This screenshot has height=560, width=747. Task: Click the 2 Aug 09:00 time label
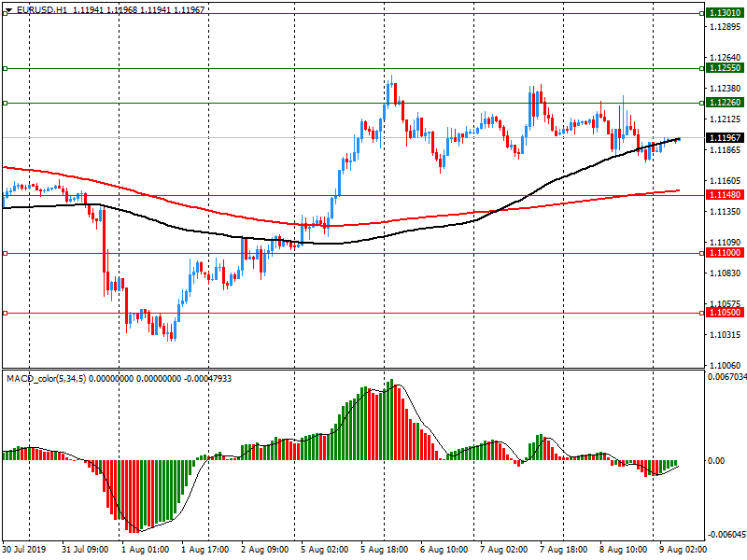tap(265, 550)
